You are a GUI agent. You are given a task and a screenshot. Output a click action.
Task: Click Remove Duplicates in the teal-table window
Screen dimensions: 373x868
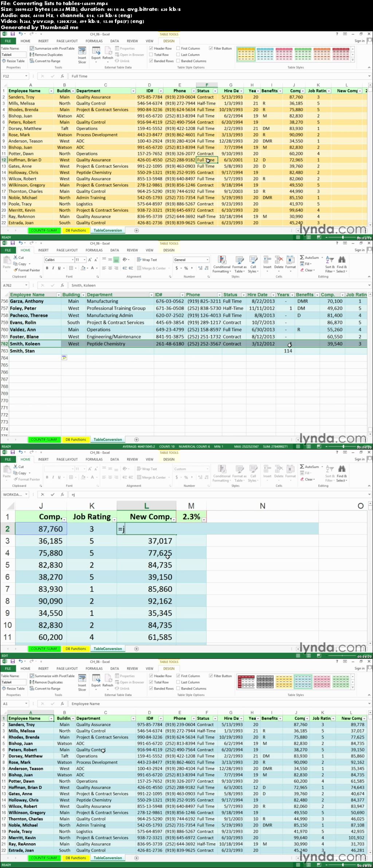click(x=46, y=682)
